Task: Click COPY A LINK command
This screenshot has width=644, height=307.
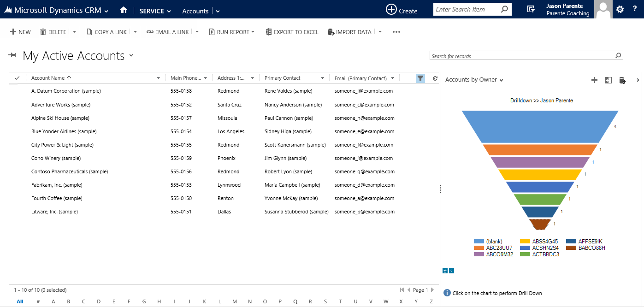Action: point(106,32)
